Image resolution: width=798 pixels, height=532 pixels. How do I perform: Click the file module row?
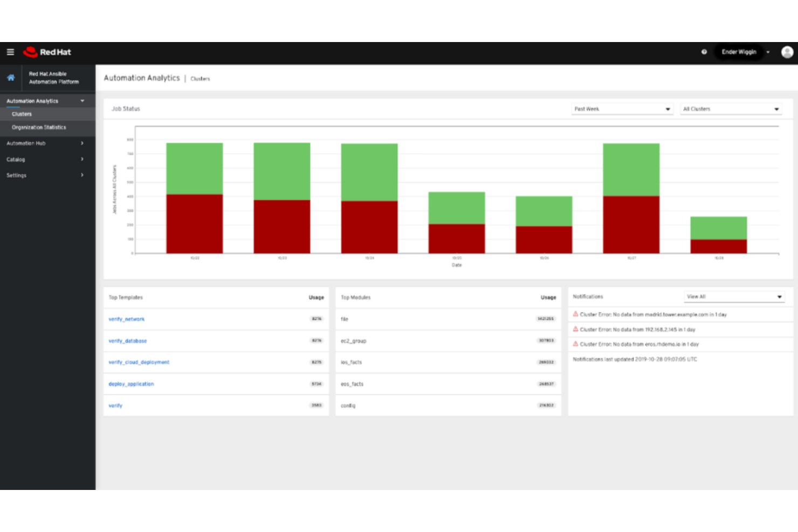pyautogui.click(x=448, y=319)
